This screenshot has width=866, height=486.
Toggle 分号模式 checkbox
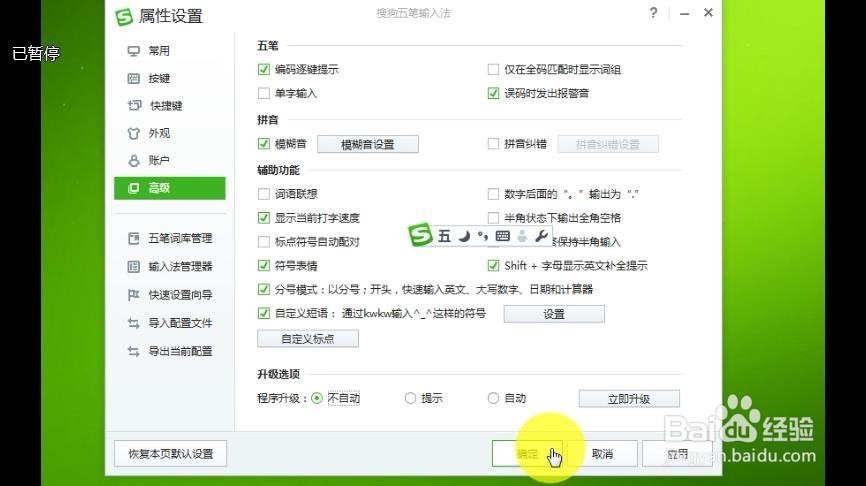pyautogui.click(x=263, y=289)
